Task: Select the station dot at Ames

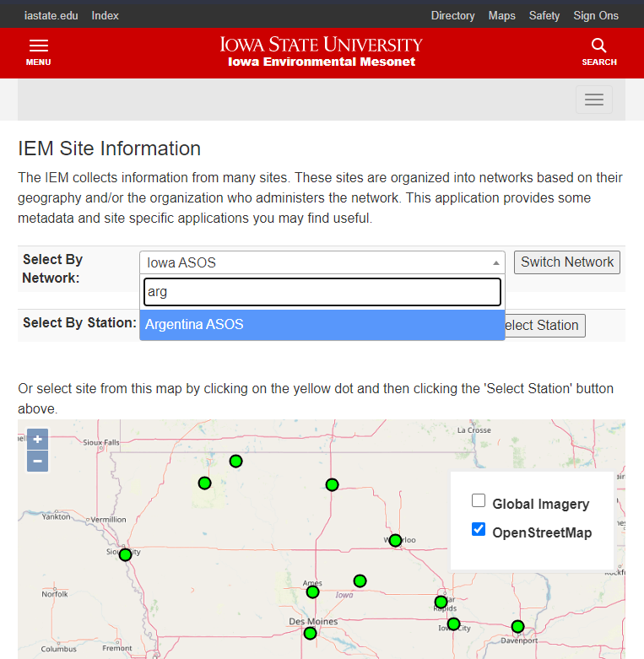Action: [x=312, y=592]
